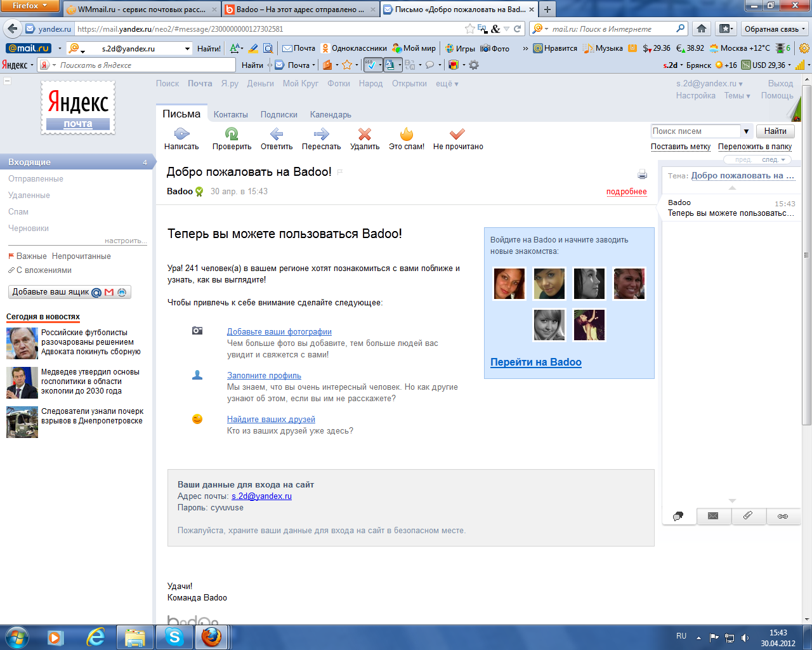Open the dropdown arrow of the Поиск писем field
The image size is (812, 650).
click(746, 131)
